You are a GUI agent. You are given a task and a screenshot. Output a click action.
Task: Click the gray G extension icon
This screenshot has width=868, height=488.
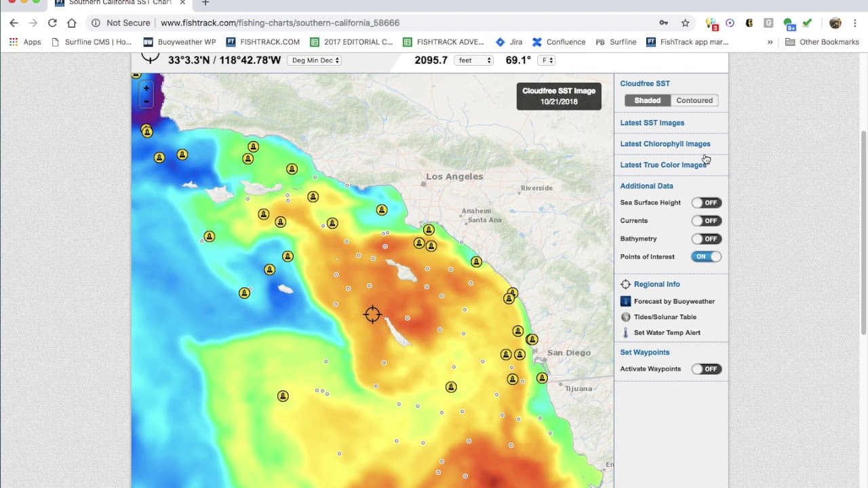768,23
